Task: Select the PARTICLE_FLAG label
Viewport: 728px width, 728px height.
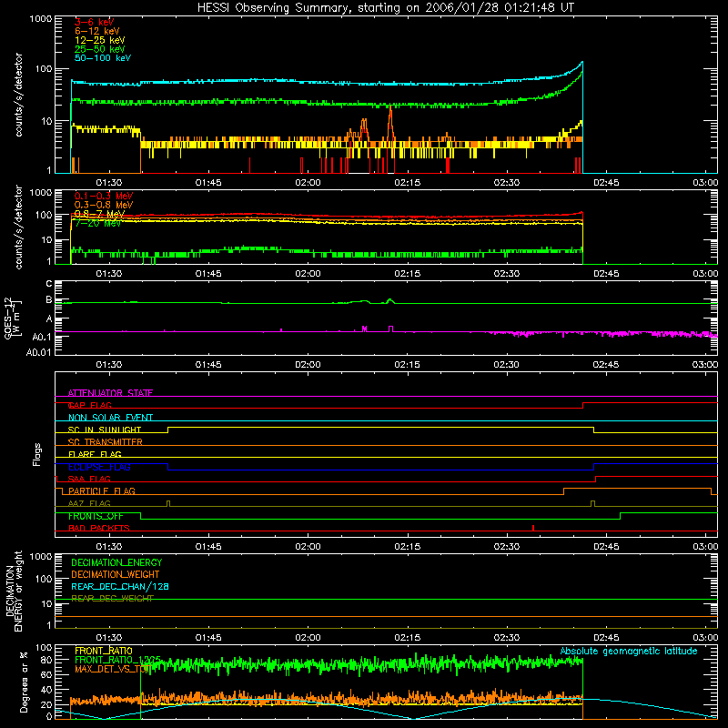Action: (x=102, y=490)
